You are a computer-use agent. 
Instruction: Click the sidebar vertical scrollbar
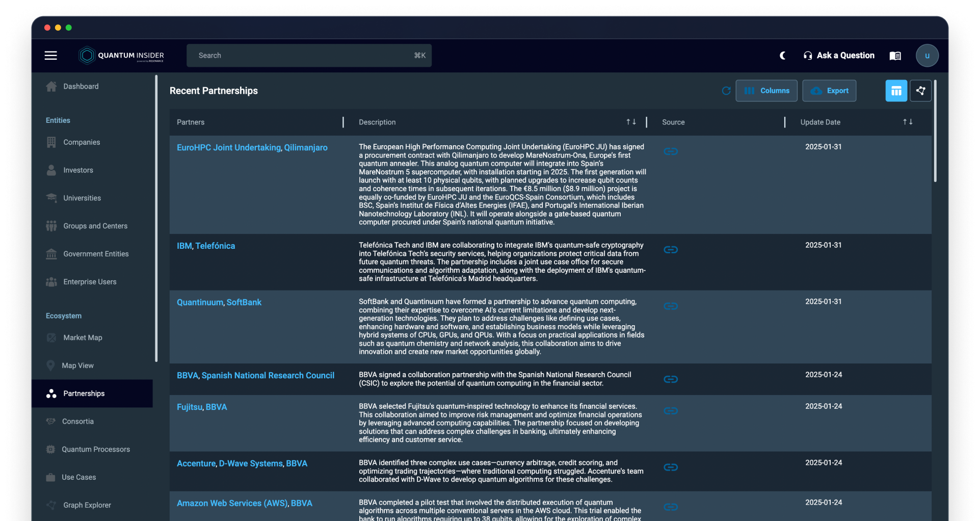(156, 219)
